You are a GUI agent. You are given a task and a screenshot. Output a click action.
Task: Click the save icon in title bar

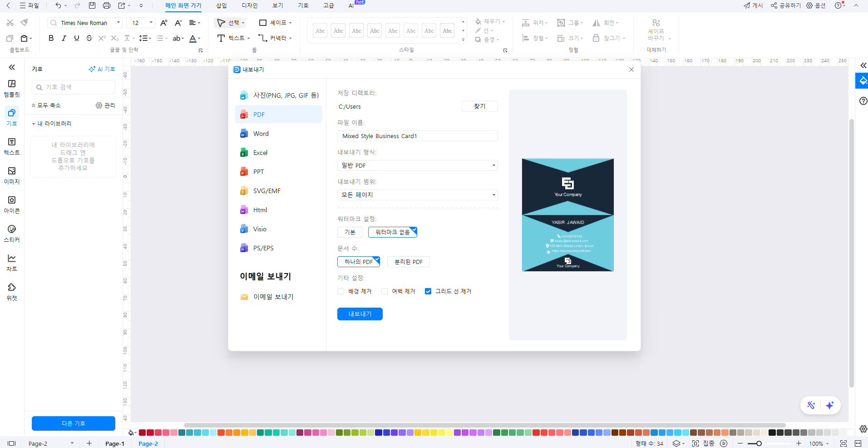[92, 5]
